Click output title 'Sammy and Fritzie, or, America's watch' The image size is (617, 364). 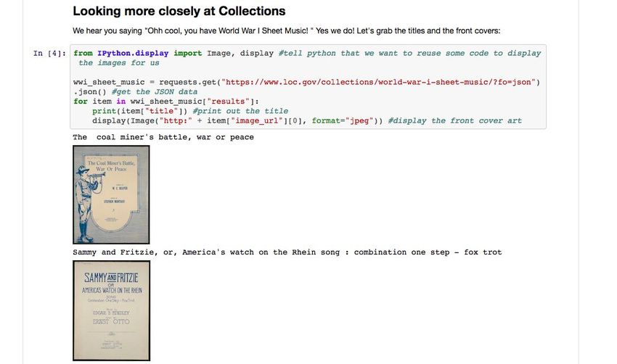tap(287, 252)
